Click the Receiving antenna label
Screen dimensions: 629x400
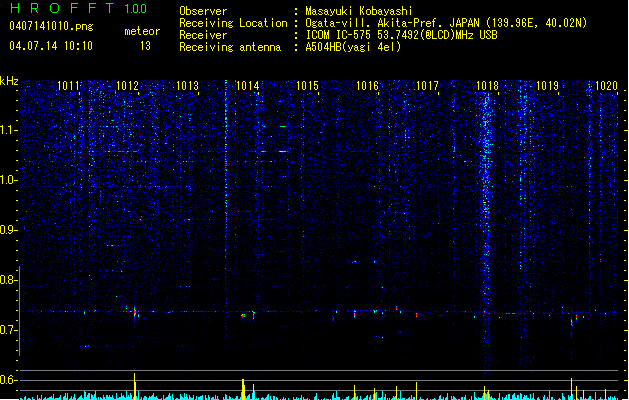230,47
